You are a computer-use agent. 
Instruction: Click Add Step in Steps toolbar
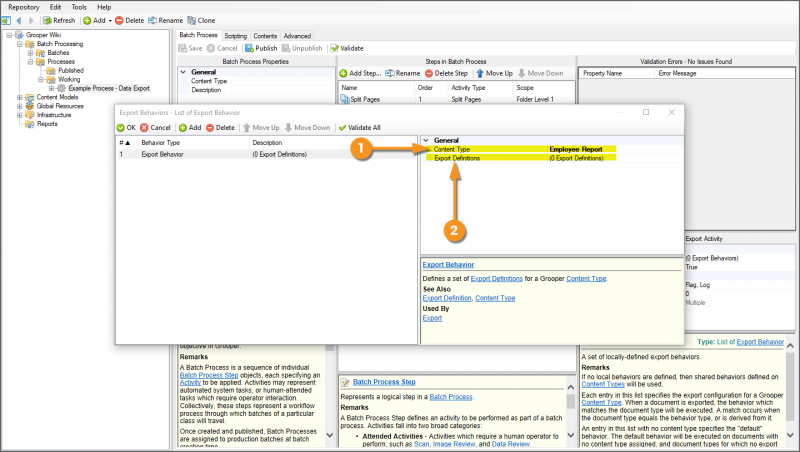(x=360, y=73)
